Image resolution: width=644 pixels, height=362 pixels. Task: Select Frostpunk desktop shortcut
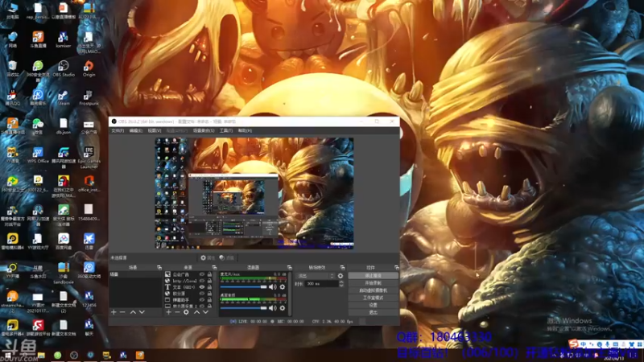[89, 97]
